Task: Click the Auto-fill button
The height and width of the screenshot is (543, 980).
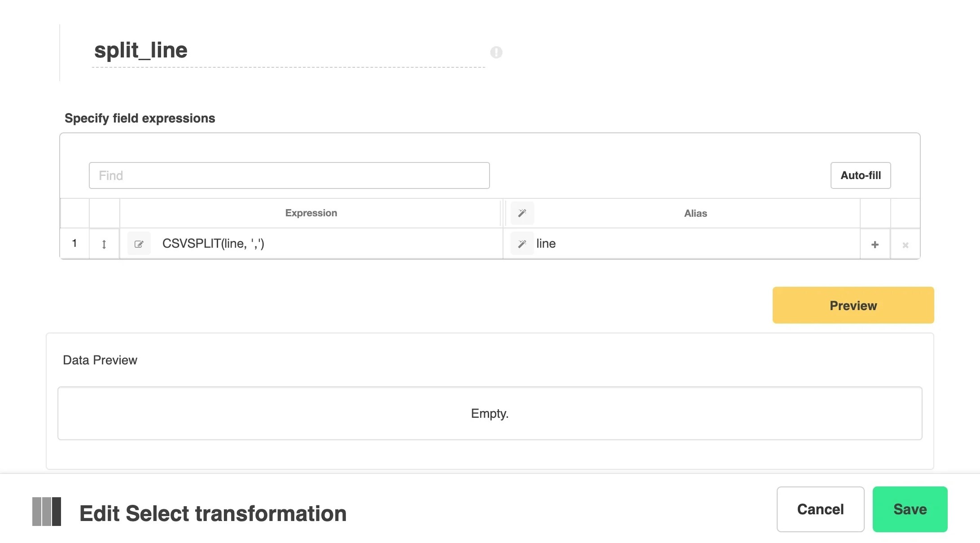Action: [860, 175]
